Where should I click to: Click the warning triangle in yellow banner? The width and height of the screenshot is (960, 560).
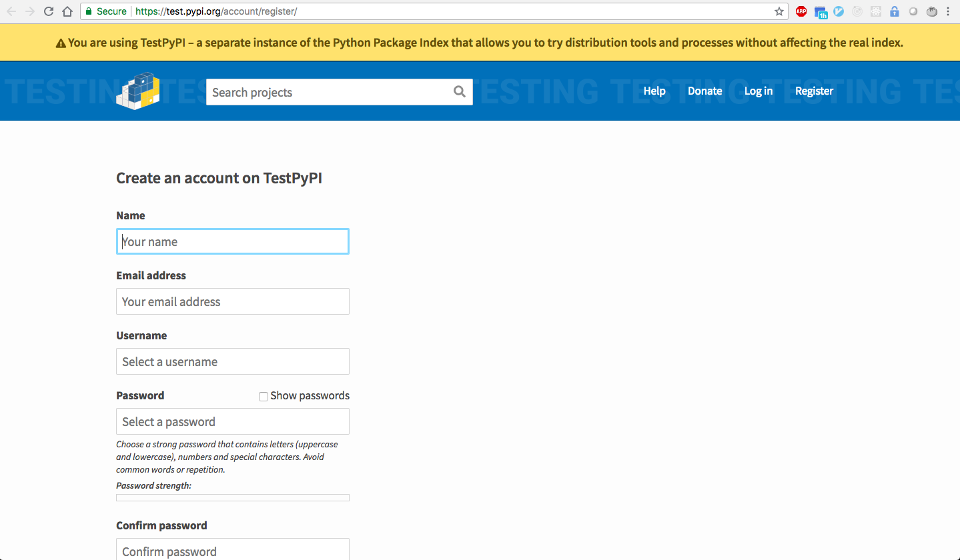pyautogui.click(x=61, y=43)
